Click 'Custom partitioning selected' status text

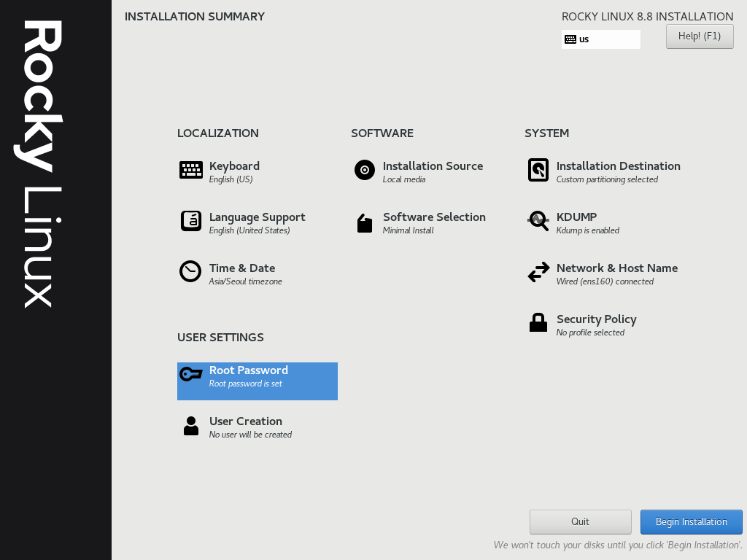tap(608, 179)
